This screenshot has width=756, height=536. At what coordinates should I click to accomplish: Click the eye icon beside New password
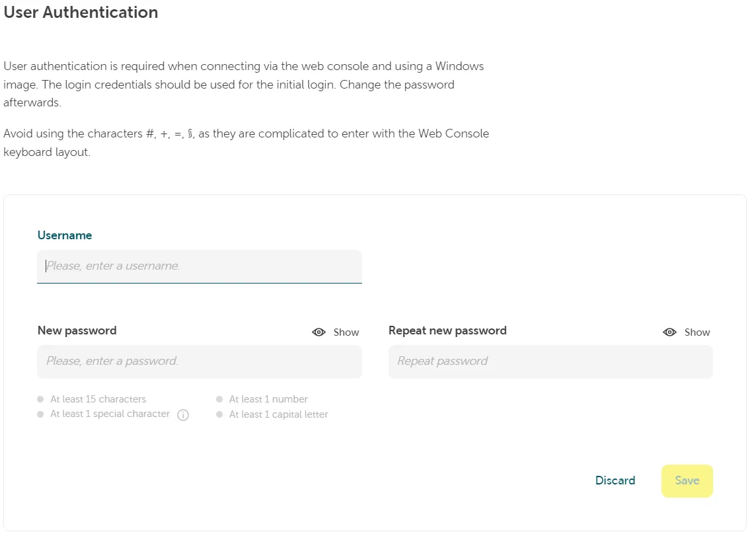[319, 332]
